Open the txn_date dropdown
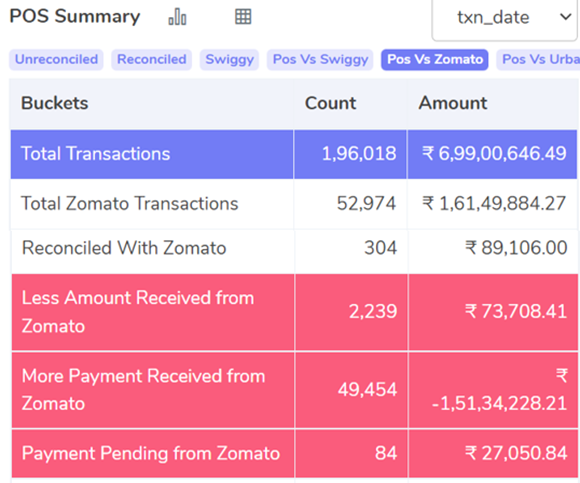Screen dimensions: 580x483 (504, 18)
